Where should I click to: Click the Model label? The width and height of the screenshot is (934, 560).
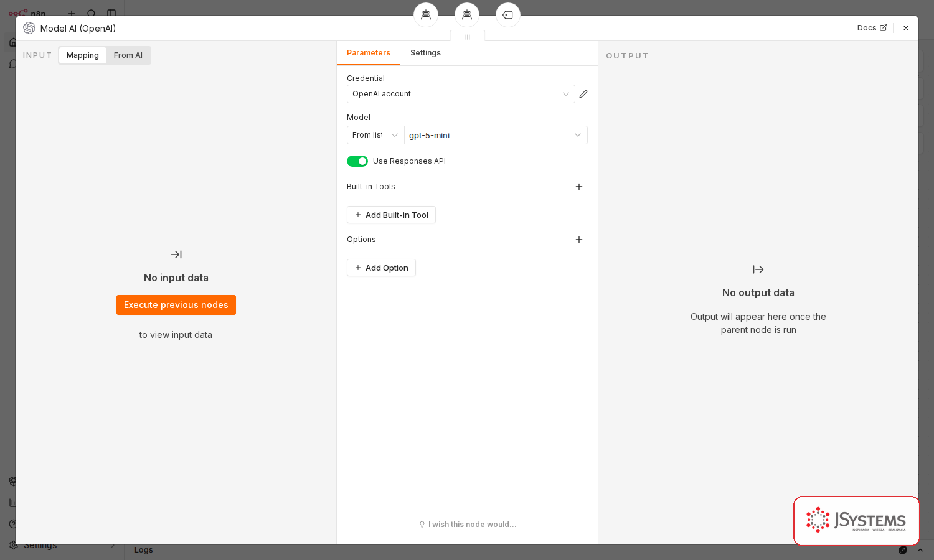coord(359,118)
